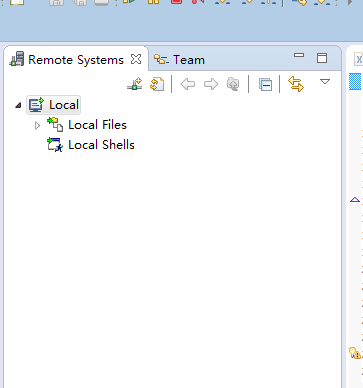Image resolution: width=363 pixels, height=388 pixels.
Task: Click the purple triangle ruler marker
Action: pos(355,200)
